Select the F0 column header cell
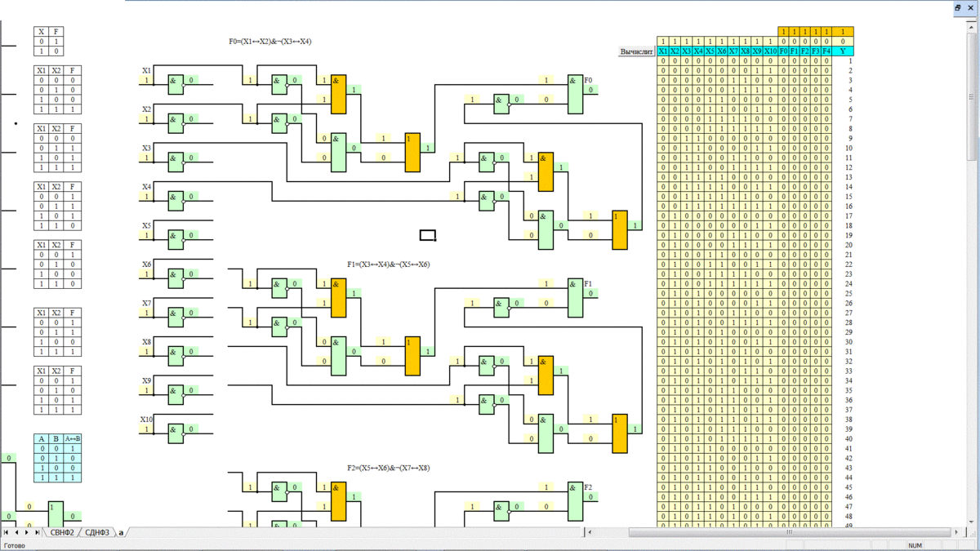Image resolution: width=980 pixels, height=551 pixels. tap(783, 51)
